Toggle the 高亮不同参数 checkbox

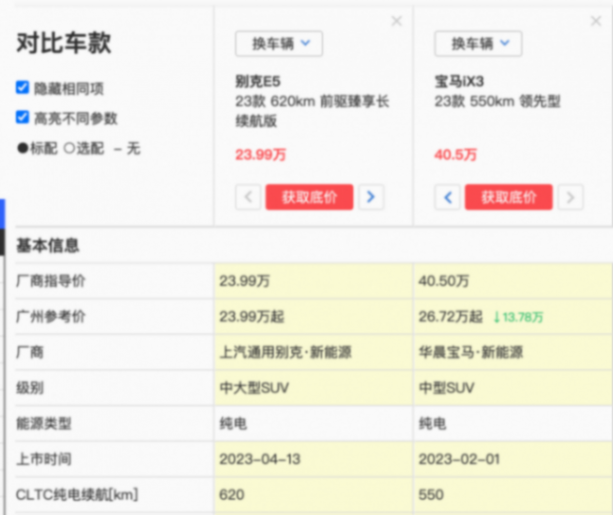click(22, 118)
